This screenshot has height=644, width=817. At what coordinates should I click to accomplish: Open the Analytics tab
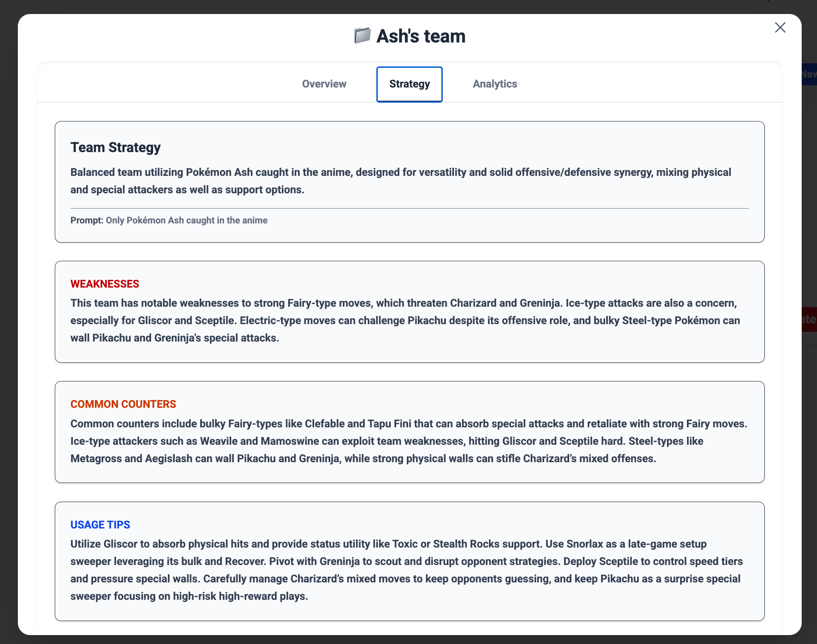tap(495, 84)
